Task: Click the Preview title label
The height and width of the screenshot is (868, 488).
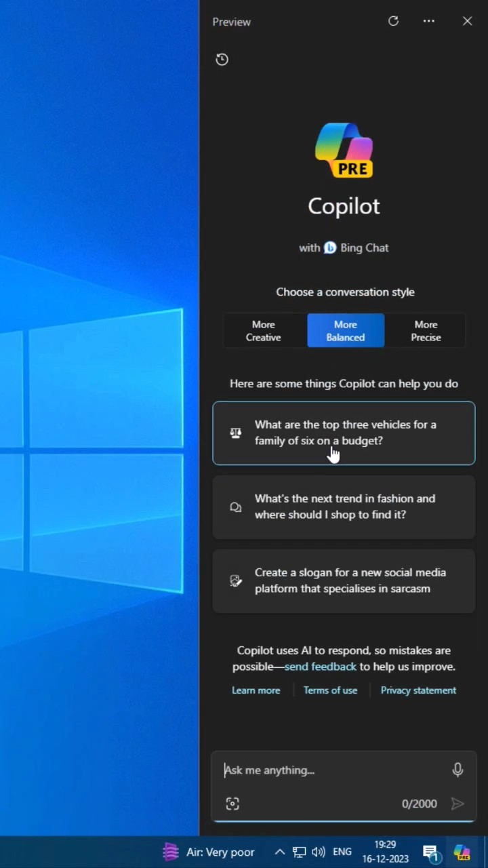Action: [231, 22]
